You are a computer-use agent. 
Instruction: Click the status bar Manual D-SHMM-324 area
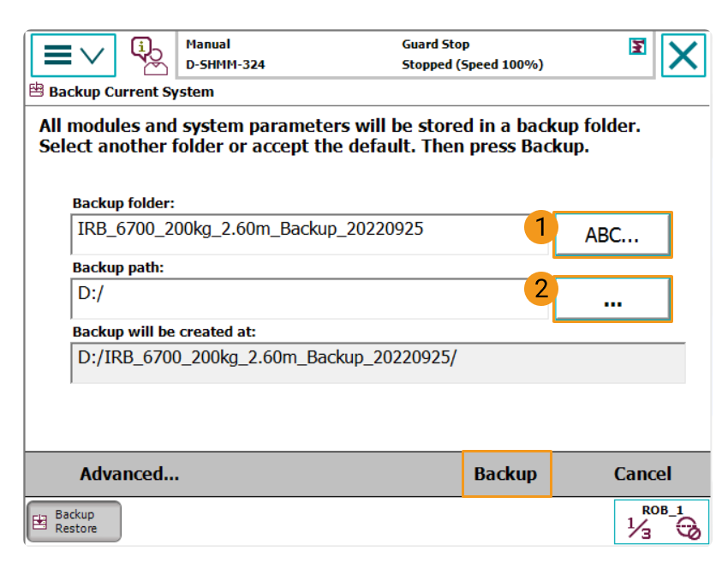point(225,54)
